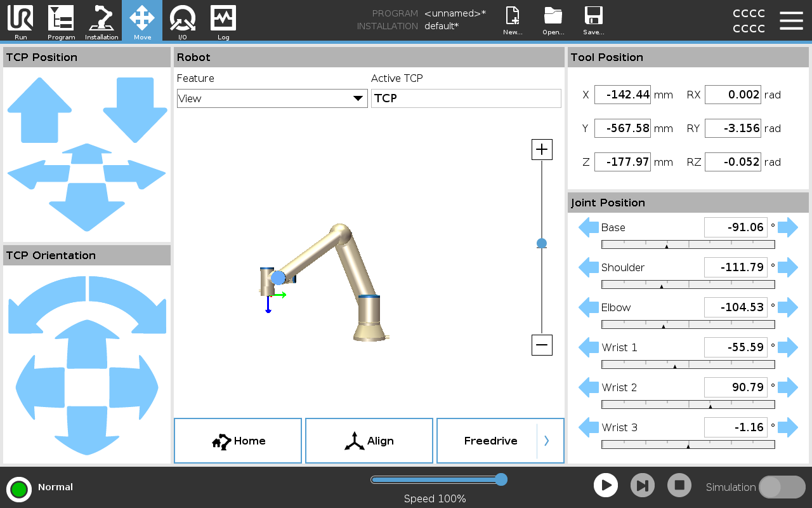Increase Shoulder joint with right arrow
This screenshot has width=812, height=508.
[x=788, y=267]
